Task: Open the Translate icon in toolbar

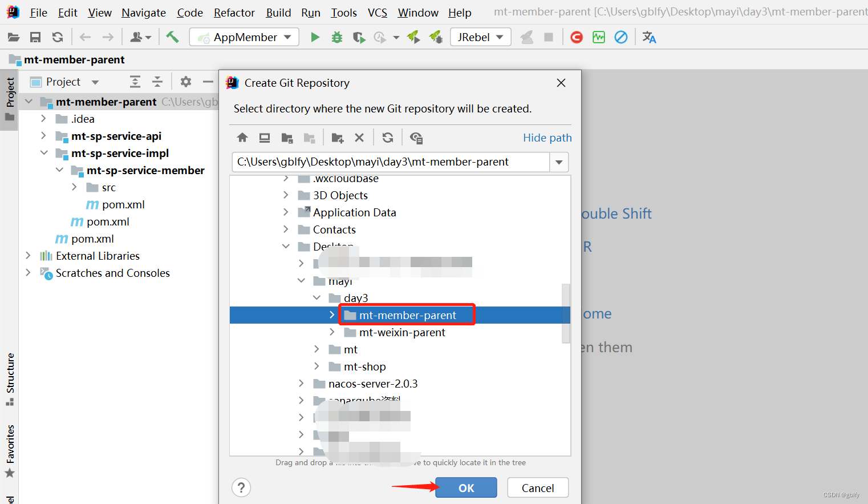Action: pos(649,37)
